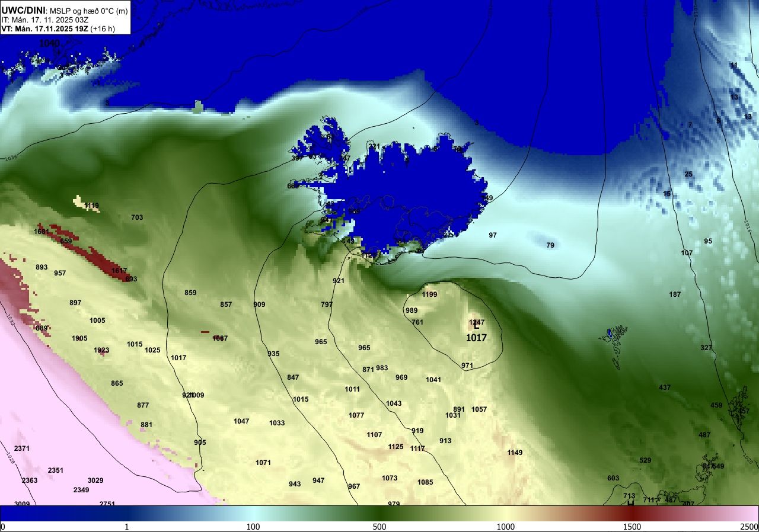Click the 971 value on the low's isobar
The height and width of the screenshot is (532, 759).
click(x=467, y=366)
